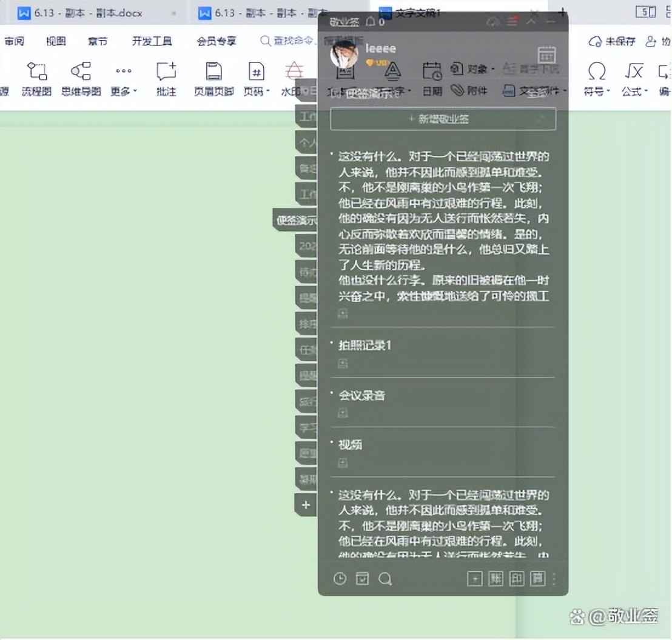Image resolution: width=672 pixels, height=640 pixels.
Task: Open the calendar icon beside leeee profile
Action: click(x=546, y=55)
